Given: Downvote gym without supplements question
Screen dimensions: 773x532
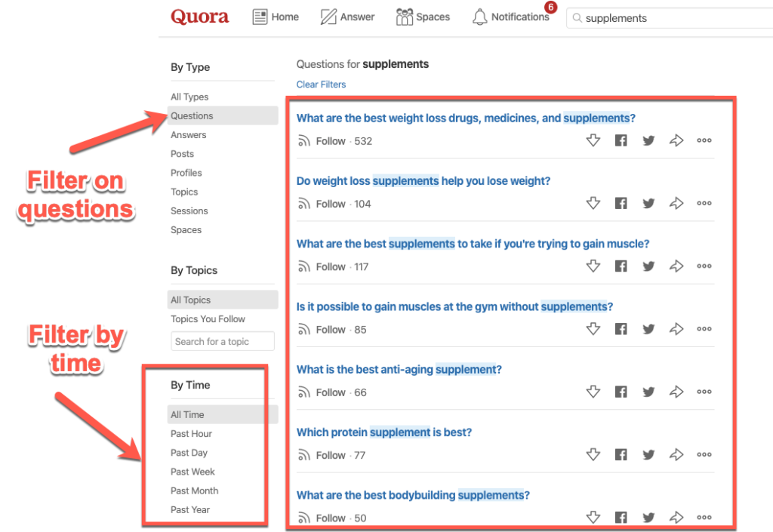Looking at the screenshot, I should (x=593, y=328).
